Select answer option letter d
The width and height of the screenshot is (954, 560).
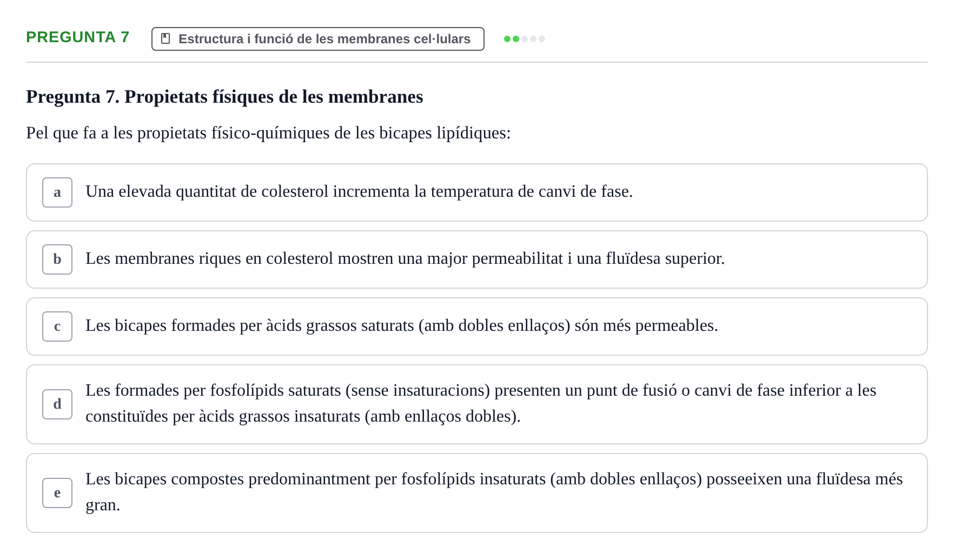pos(57,404)
